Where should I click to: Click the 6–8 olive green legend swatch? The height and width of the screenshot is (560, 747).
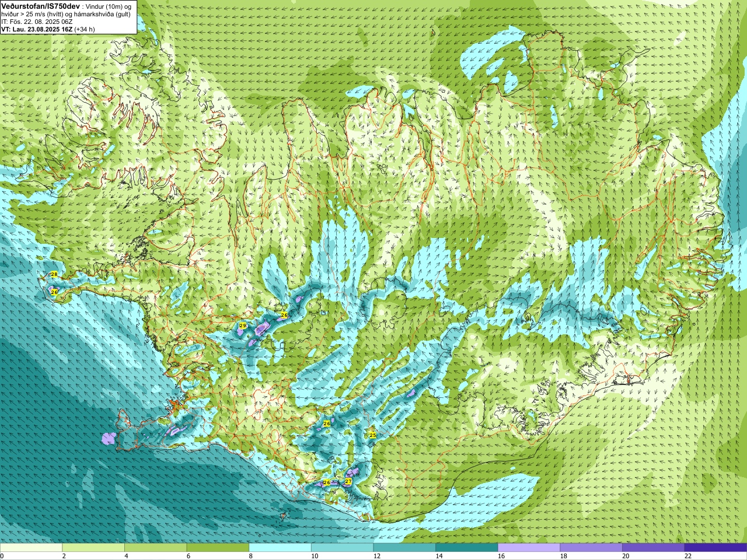point(218,548)
